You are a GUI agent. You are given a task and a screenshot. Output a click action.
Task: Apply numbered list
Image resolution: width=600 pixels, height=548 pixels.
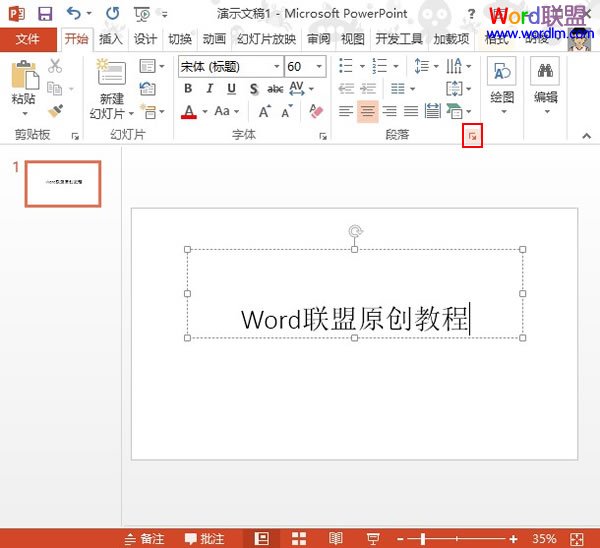click(380, 66)
